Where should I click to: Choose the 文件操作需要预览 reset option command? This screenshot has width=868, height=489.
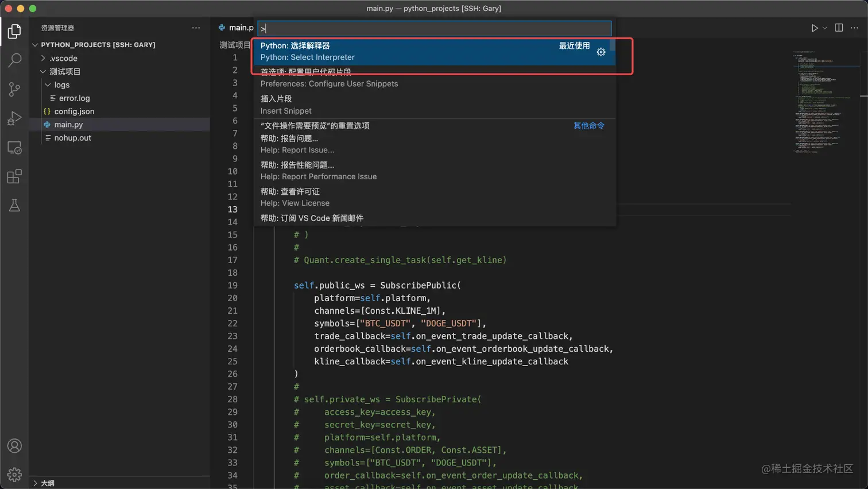(x=434, y=126)
